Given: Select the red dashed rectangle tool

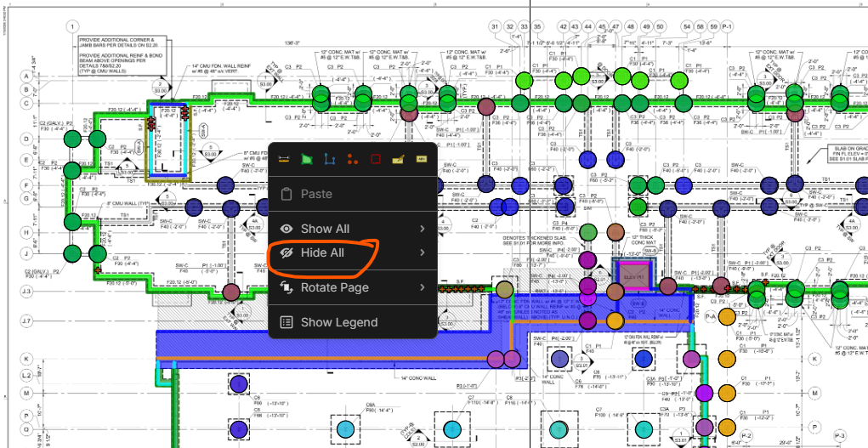Looking at the screenshot, I should [x=375, y=159].
